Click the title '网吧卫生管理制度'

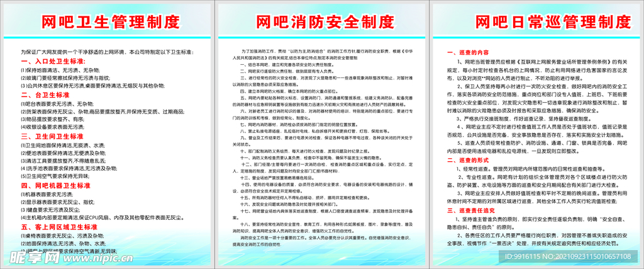(x=110, y=21)
